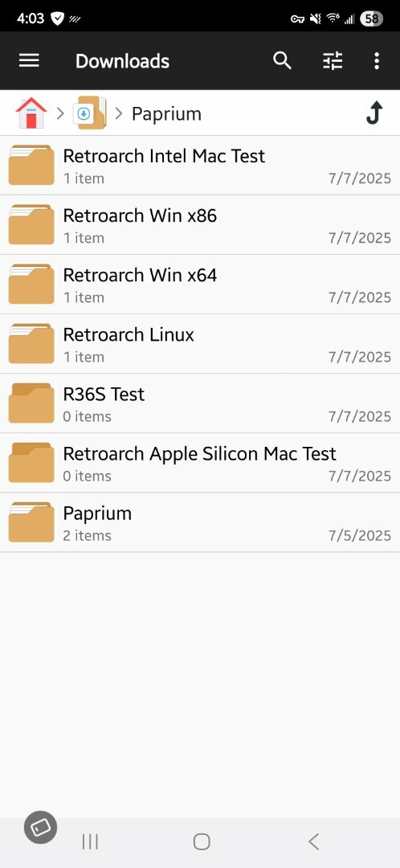Screen dimensions: 400x868
Task: Open the Downloads folder breadcrumb icon
Action: [x=90, y=113]
